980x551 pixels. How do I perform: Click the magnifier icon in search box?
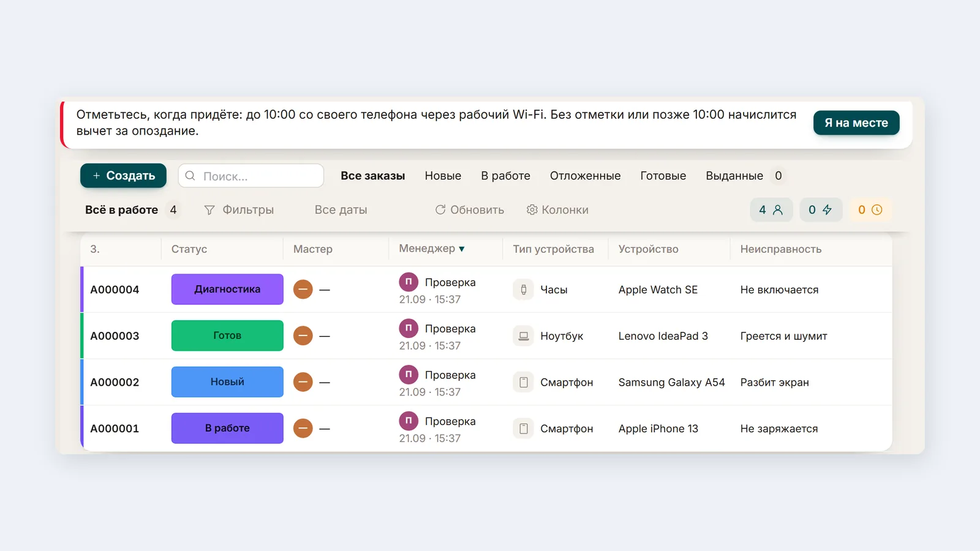click(190, 176)
